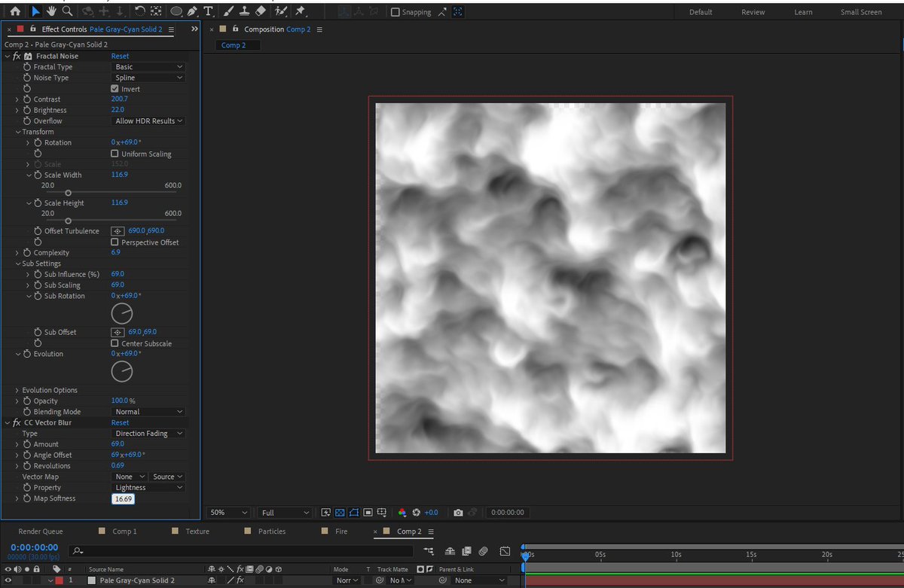
Task: Select the Roto Brush tool
Action: 281,11
